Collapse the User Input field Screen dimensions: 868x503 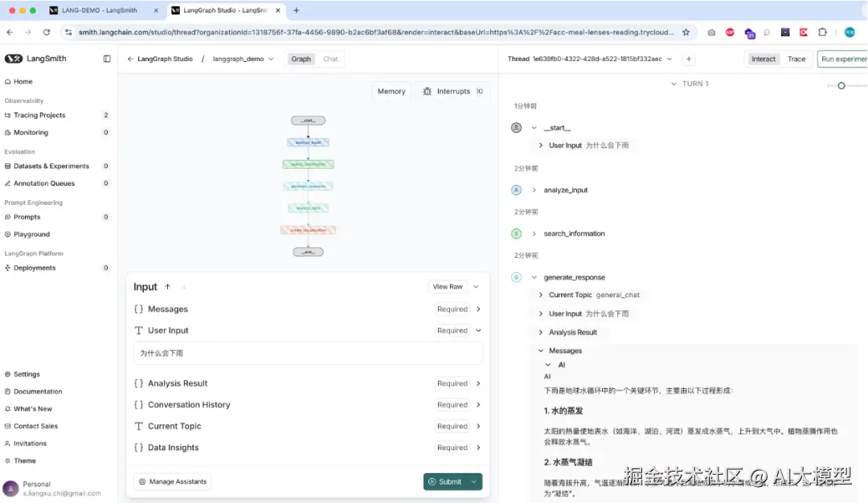478,330
